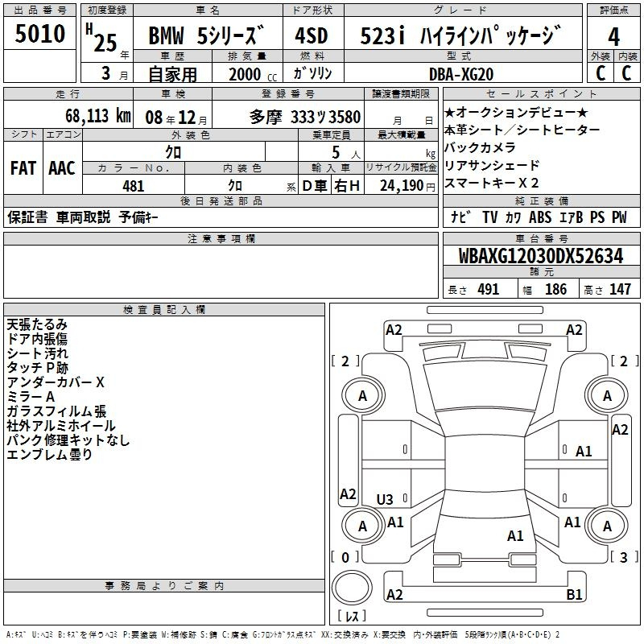Screen dimensions: 644x644
Task: Click the B1 mark on rear bumper
Action: [574, 594]
